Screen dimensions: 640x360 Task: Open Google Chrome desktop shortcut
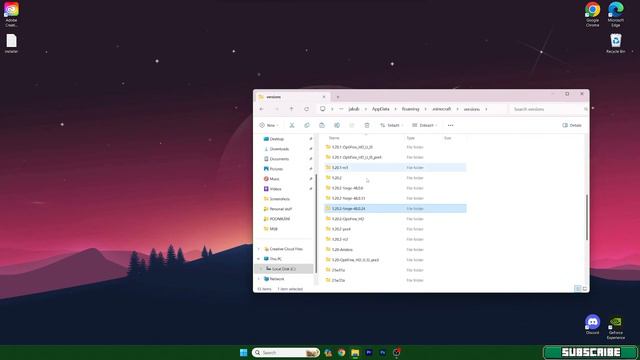tap(592, 14)
